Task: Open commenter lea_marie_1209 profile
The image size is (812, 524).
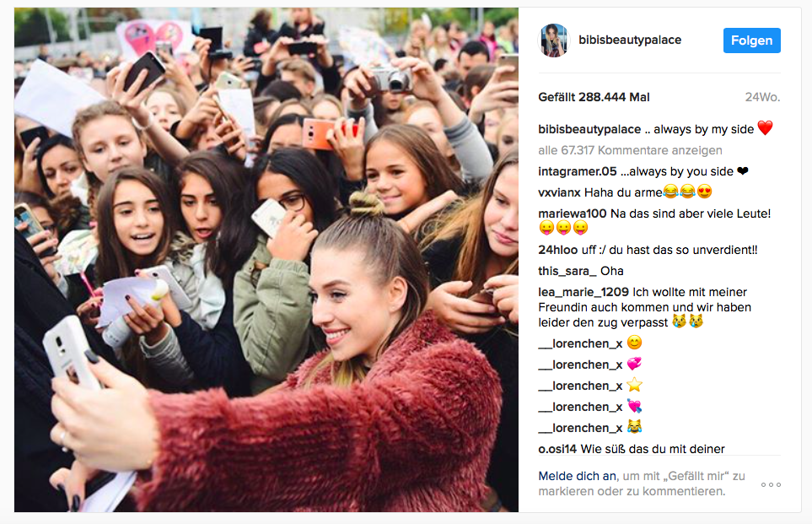Action: click(x=583, y=292)
